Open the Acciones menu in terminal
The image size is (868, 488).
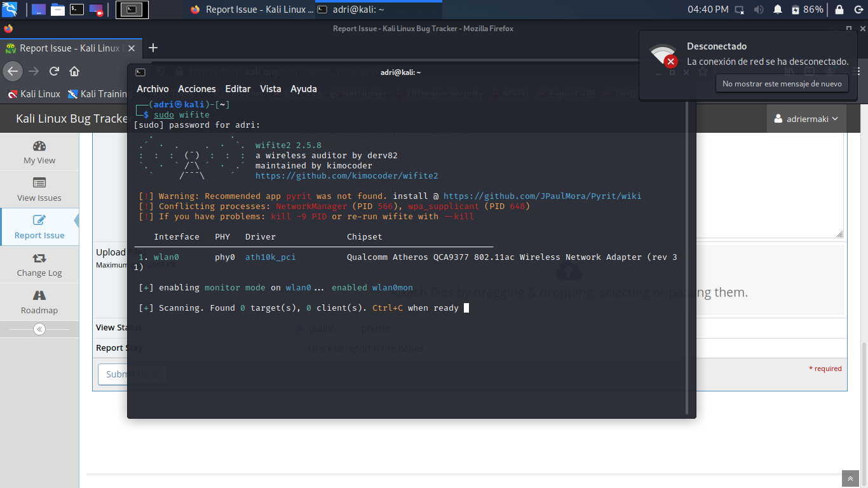pos(196,89)
